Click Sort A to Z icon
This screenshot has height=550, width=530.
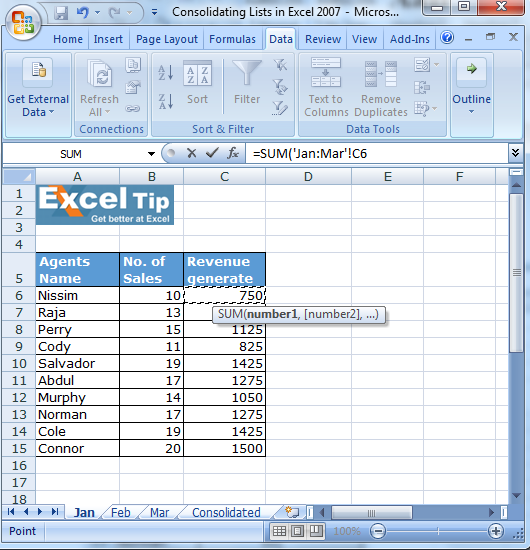[x=166, y=73]
